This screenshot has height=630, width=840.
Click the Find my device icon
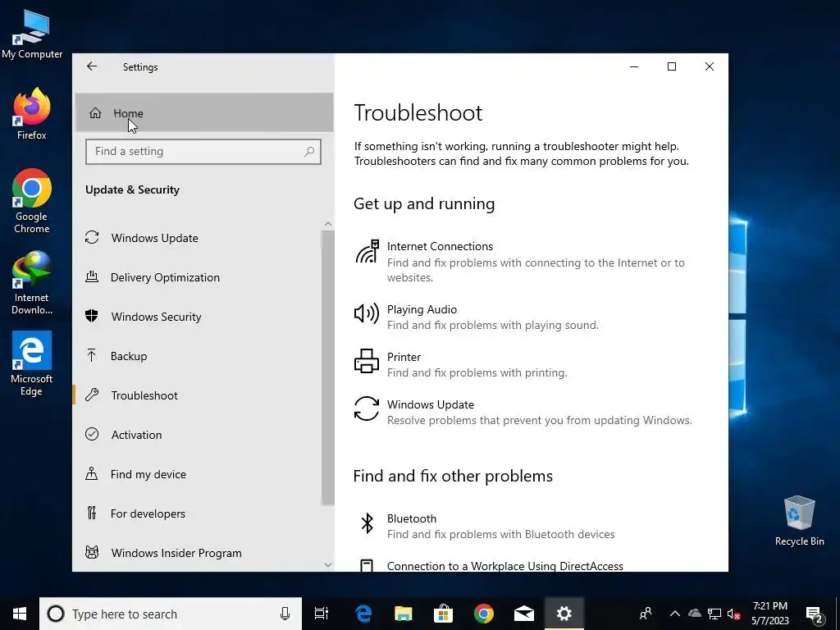(x=92, y=473)
